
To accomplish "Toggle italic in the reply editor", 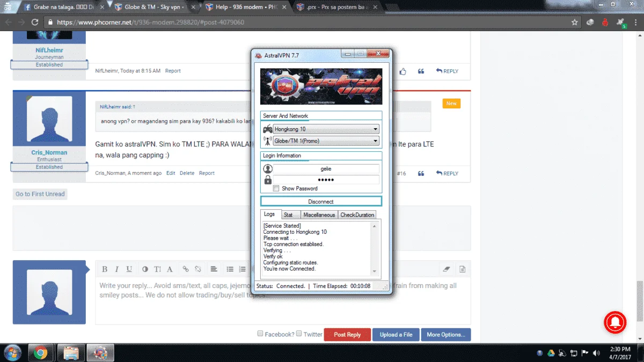I will 117,269.
